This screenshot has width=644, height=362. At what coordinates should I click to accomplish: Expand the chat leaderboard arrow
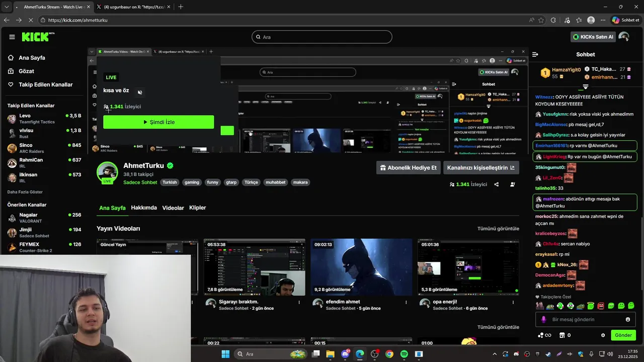586,86
